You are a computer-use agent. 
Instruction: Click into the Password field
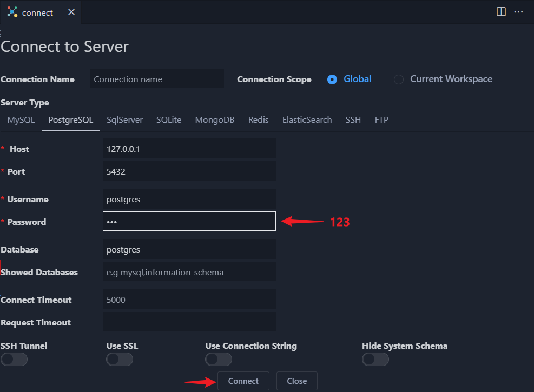click(189, 222)
